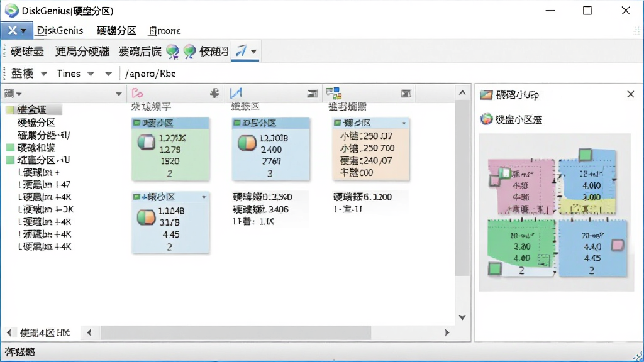Screen dimensions: 644x362
Task: Click the value 2767 in the blue card
Action: pos(271,162)
